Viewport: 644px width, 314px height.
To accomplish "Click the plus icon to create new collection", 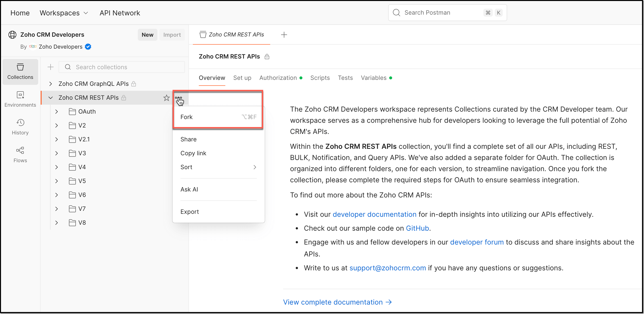I will pyautogui.click(x=51, y=67).
